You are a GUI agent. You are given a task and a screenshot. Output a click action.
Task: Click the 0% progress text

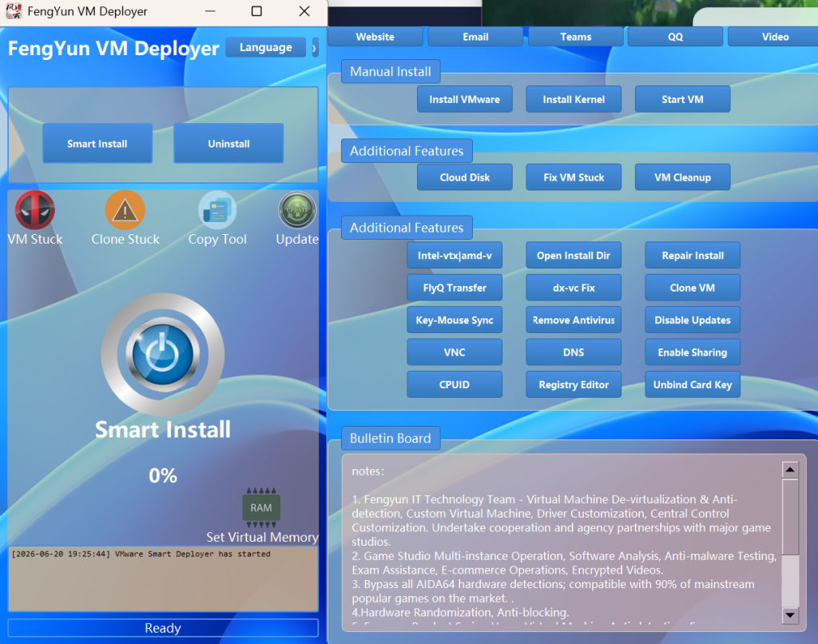163,475
